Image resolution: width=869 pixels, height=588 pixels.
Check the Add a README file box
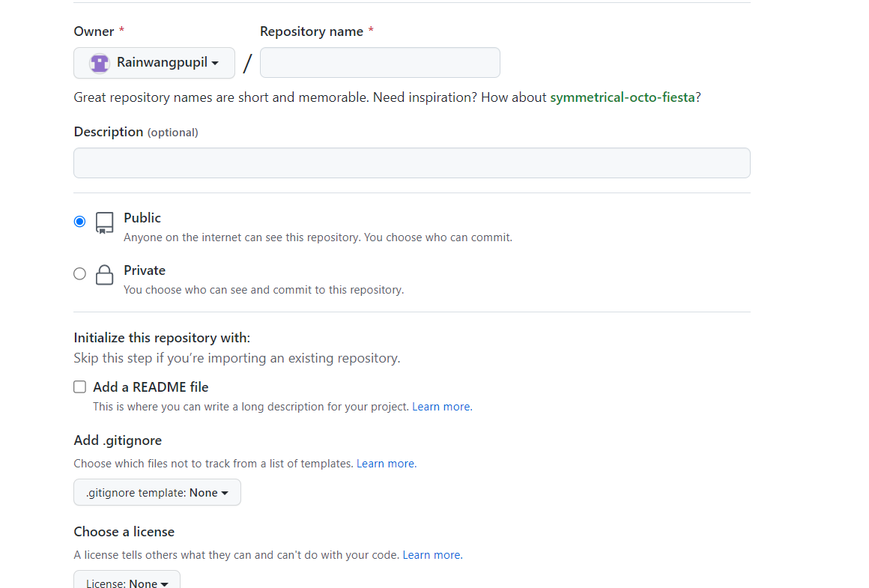coord(80,387)
